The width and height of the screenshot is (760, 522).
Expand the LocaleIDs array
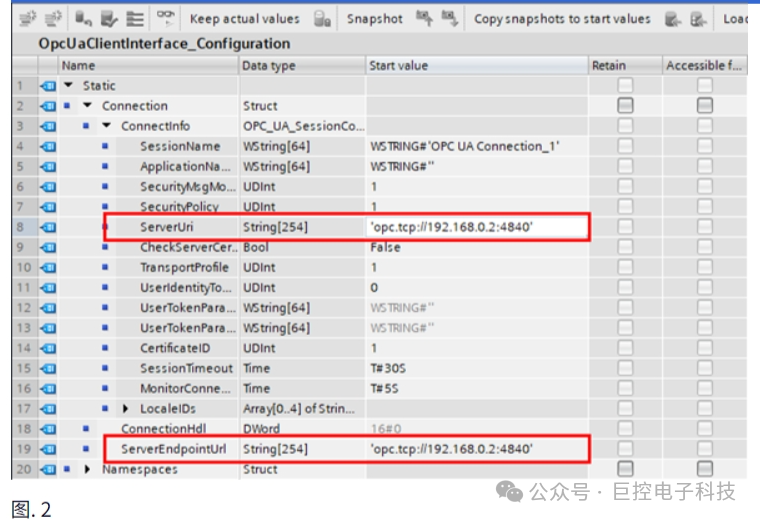126,409
